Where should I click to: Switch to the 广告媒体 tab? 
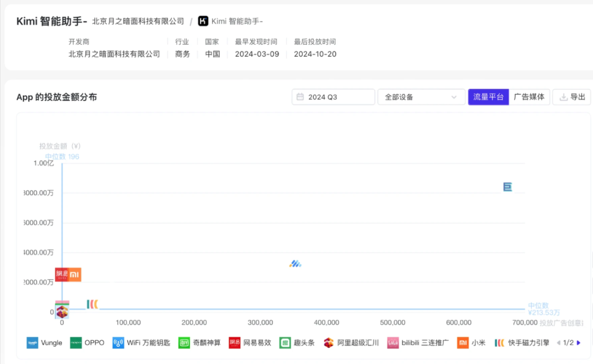tap(529, 97)
